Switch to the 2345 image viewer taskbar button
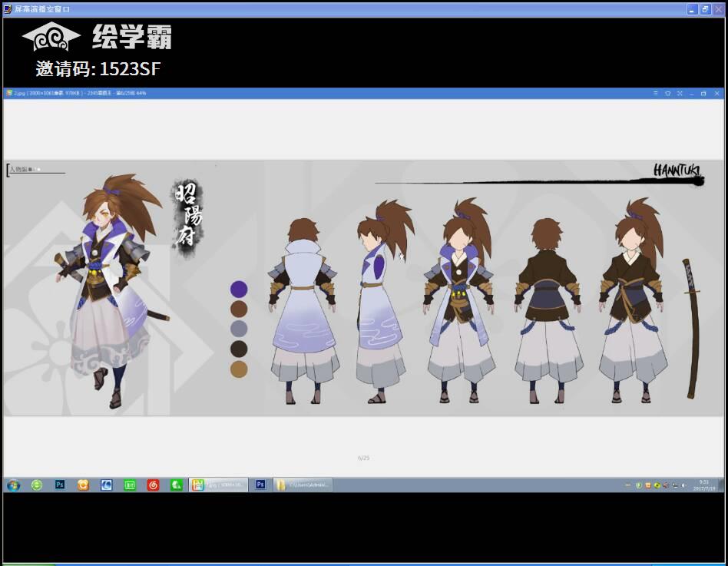The height and width of the screenshot is (566, 728). tap(218, 485)
